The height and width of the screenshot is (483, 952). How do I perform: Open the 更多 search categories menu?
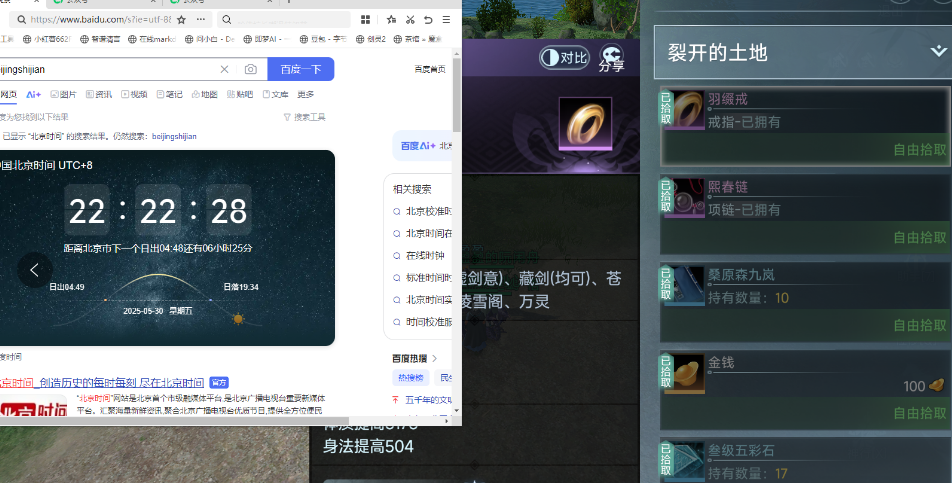click(305, 94)
